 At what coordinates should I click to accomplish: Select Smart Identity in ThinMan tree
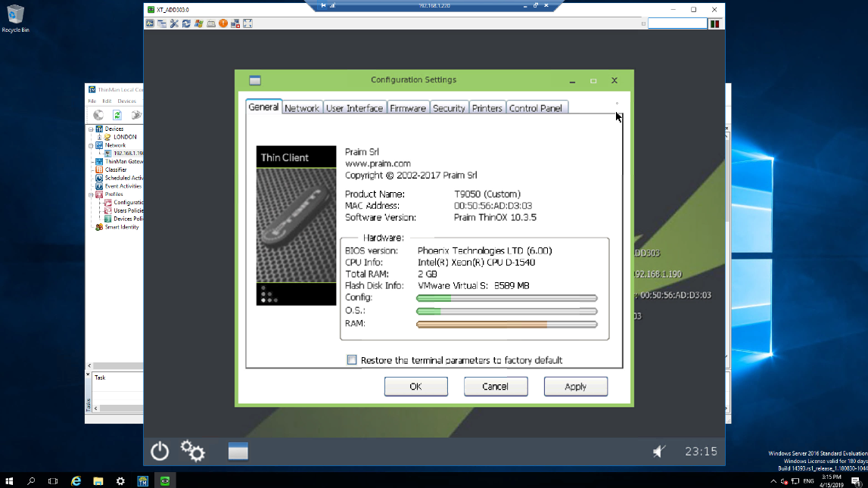[122, 228]
